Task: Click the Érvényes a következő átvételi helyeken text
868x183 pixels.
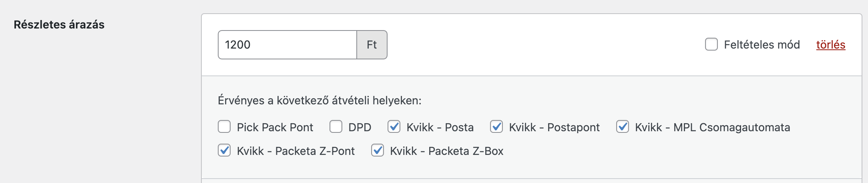Action: coord(319,100)
